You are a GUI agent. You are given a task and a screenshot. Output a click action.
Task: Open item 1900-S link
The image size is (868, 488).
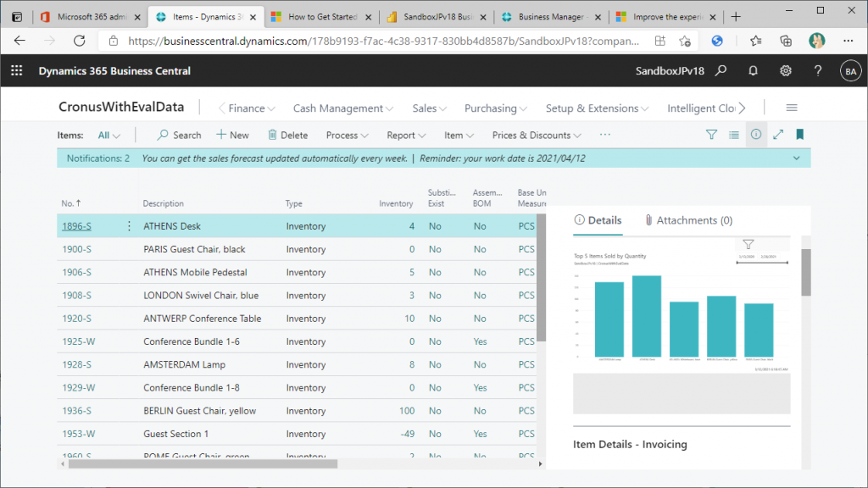click(76, 250)
